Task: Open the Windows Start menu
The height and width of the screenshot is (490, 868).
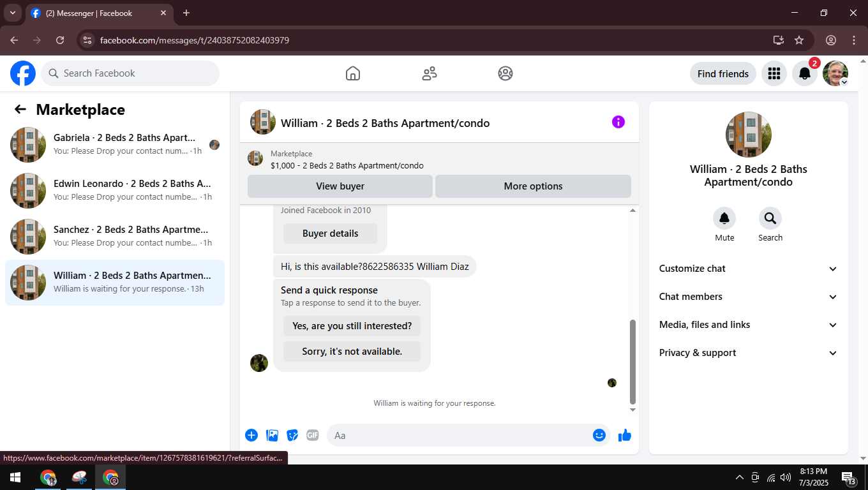Action: [15, 477]
